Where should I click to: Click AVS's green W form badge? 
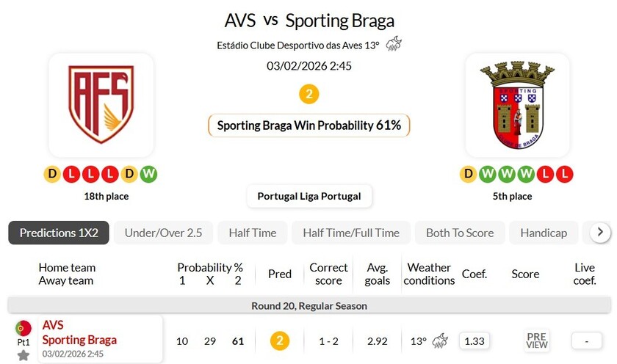[149, 174]
